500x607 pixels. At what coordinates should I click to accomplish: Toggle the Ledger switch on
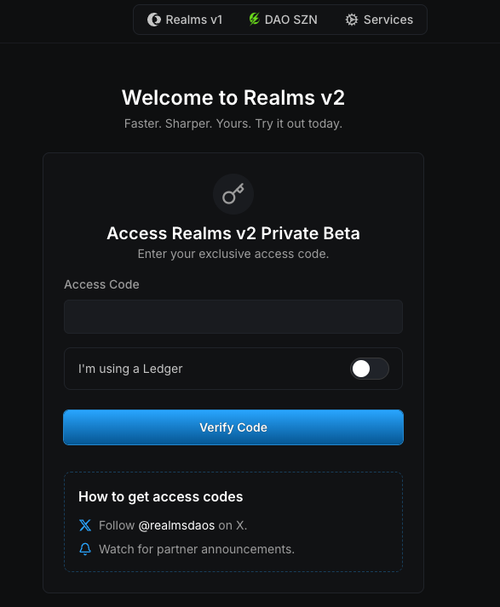369,369
